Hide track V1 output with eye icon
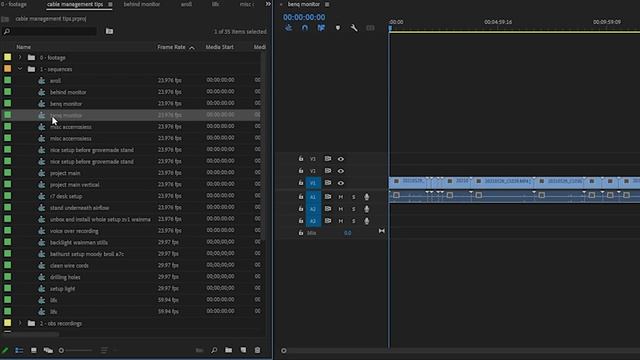Viewport: 640px width, 360px height. tap(341, 183)
